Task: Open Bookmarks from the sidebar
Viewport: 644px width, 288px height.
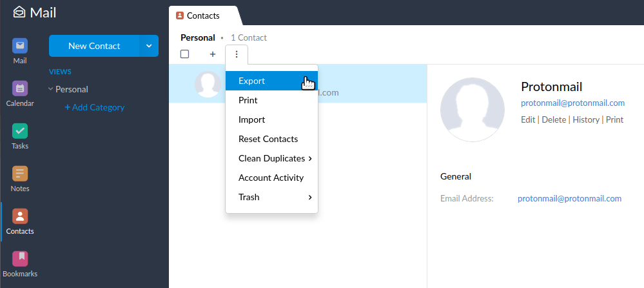Action: [19, 260]
